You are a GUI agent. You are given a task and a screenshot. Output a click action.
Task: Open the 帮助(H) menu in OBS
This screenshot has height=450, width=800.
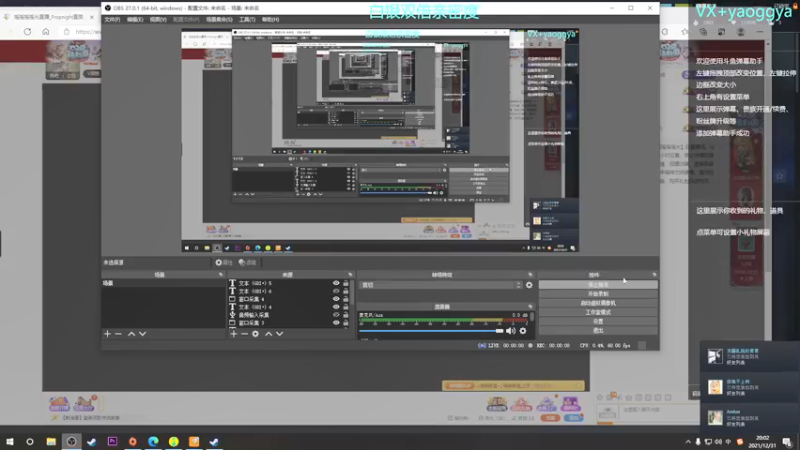click(270, 19)
